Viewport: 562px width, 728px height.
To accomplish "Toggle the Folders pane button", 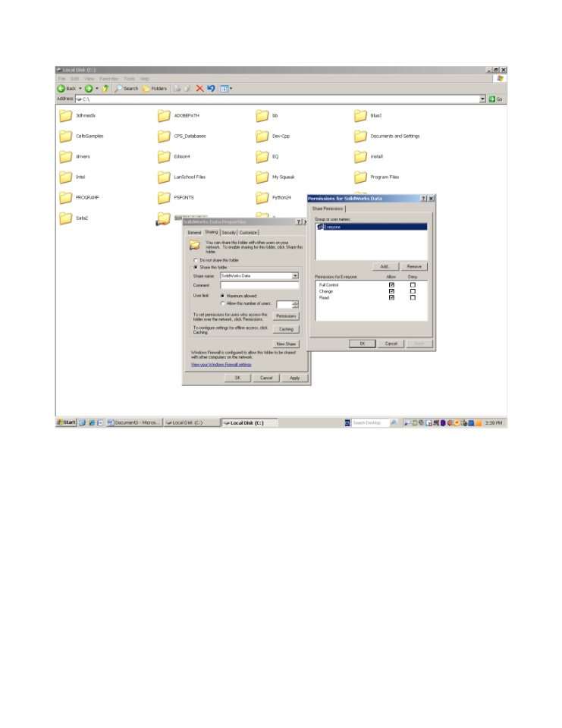I will (155, 88).
